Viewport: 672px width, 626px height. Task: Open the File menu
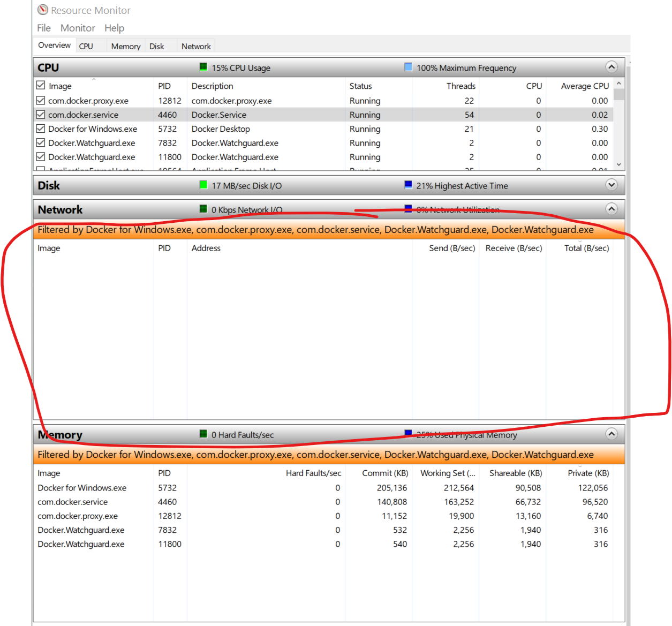[44, 28]
